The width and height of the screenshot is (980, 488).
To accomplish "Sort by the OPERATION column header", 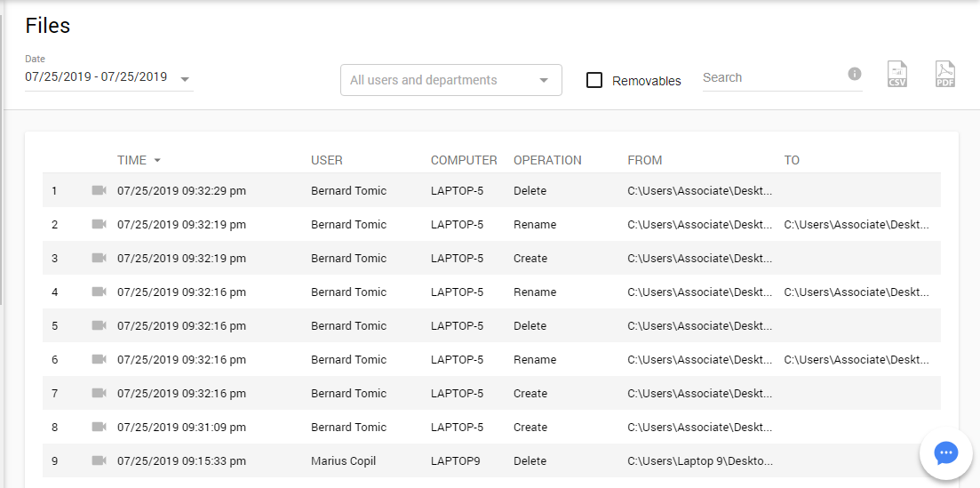I will tap(547, 161).
